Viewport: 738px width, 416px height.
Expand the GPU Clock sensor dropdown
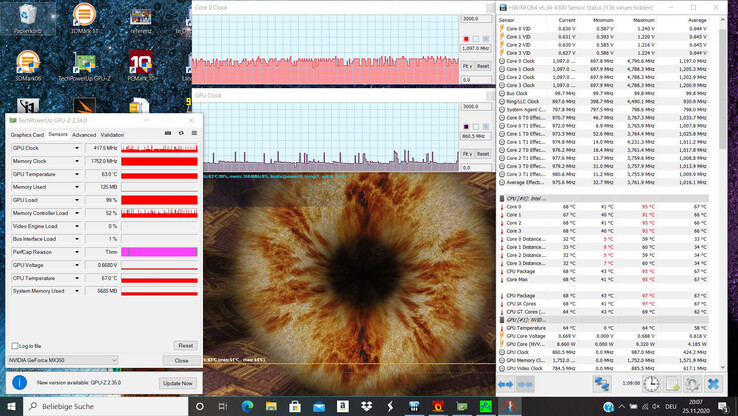click(77, 148)
